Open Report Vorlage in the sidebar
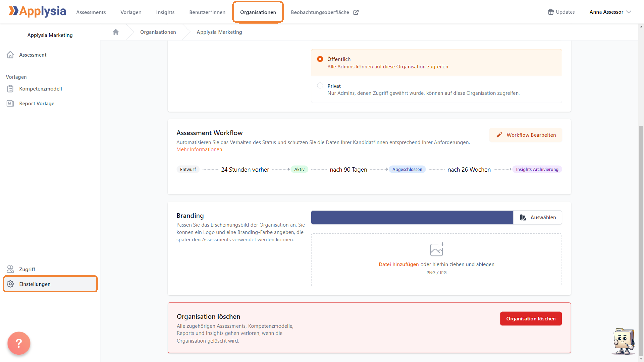The width and height of the screenshot is (644, 362). pos(50,103)
